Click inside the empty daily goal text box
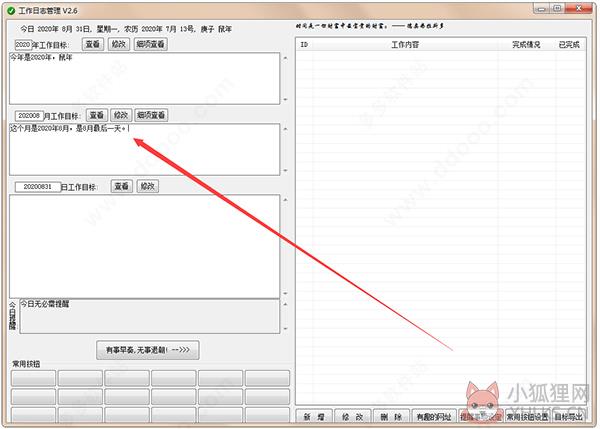 tap(145, 246)
